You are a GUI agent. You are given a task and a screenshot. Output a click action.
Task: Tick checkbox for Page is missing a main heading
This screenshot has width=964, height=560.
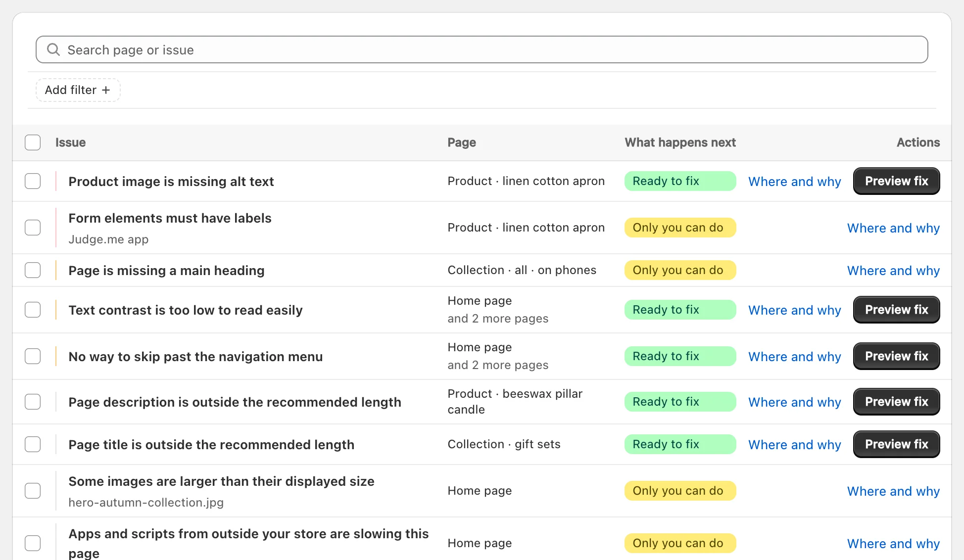(x=33, y=270)
